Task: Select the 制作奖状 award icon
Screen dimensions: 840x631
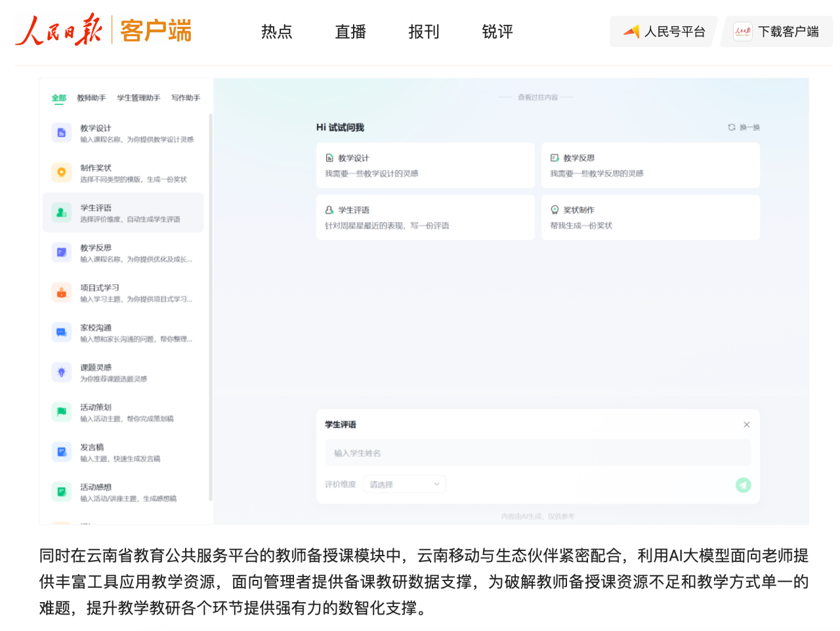Action: (61, 173)
